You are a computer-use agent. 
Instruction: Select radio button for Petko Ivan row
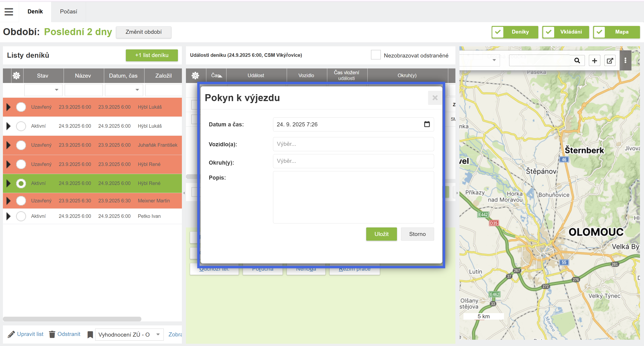click(21, 216)
